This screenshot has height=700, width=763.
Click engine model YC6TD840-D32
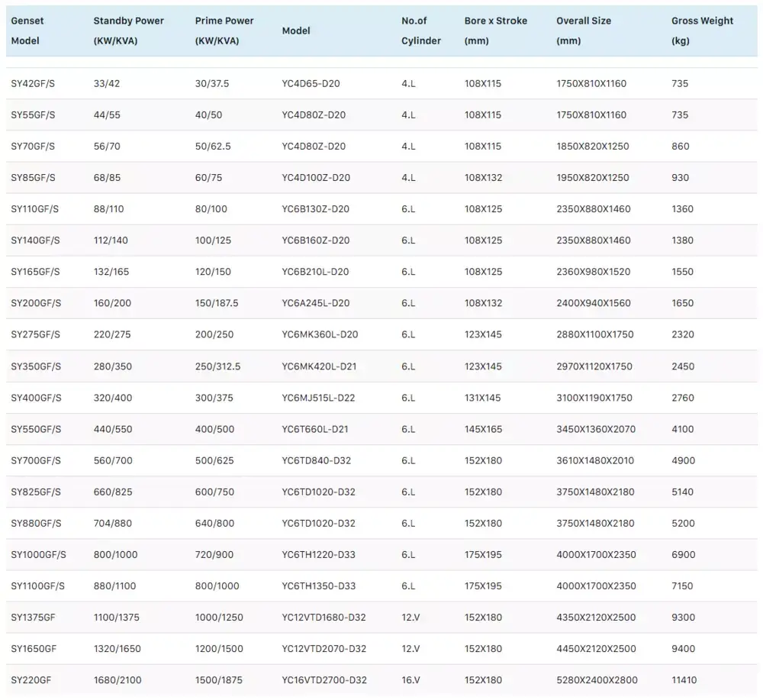tap(317, 460)
